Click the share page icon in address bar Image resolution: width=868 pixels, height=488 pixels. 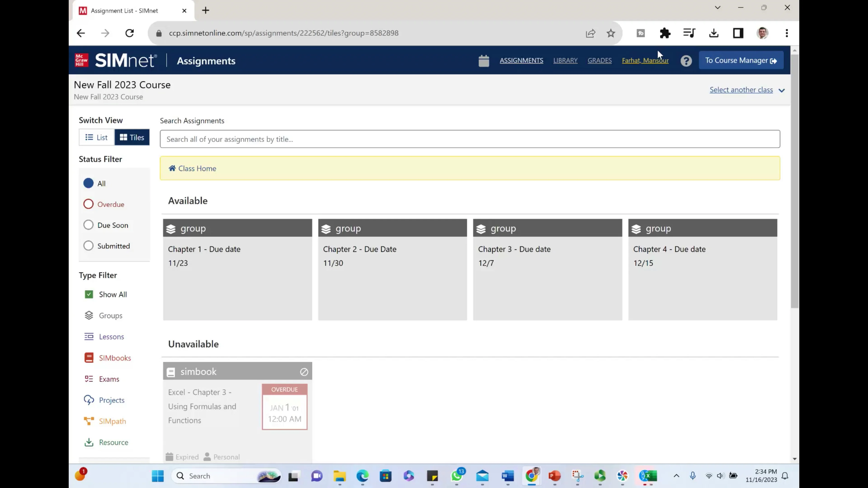[590, 33]
